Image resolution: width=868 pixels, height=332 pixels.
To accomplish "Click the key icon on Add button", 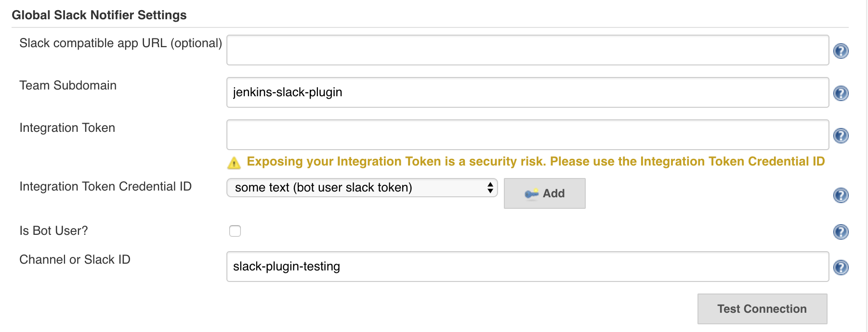I will coord(532,193).
